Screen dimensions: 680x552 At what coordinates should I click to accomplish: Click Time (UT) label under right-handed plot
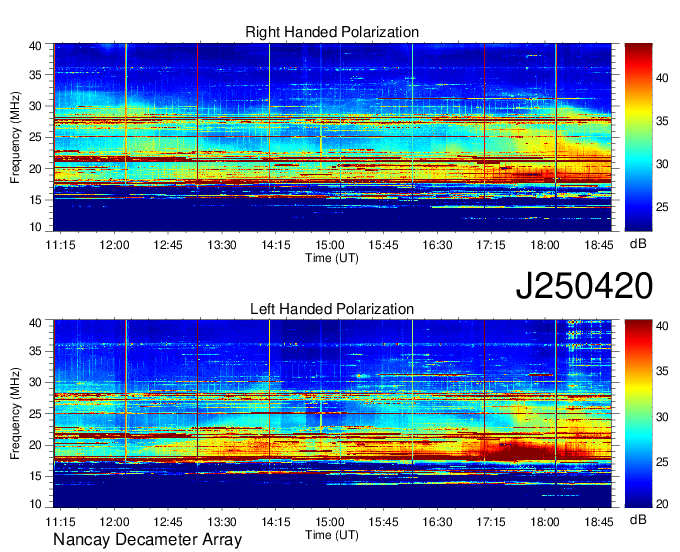click(x=332, y=258)
